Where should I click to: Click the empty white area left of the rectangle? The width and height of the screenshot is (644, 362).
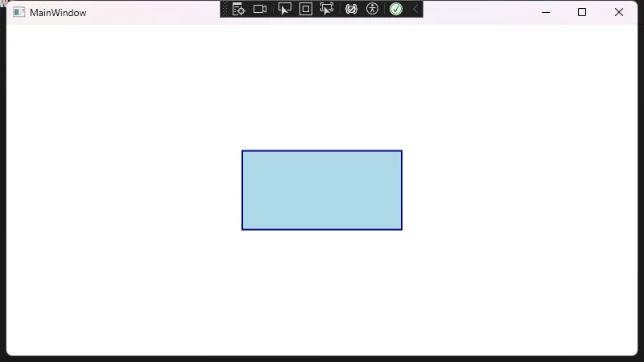point(121,190)
